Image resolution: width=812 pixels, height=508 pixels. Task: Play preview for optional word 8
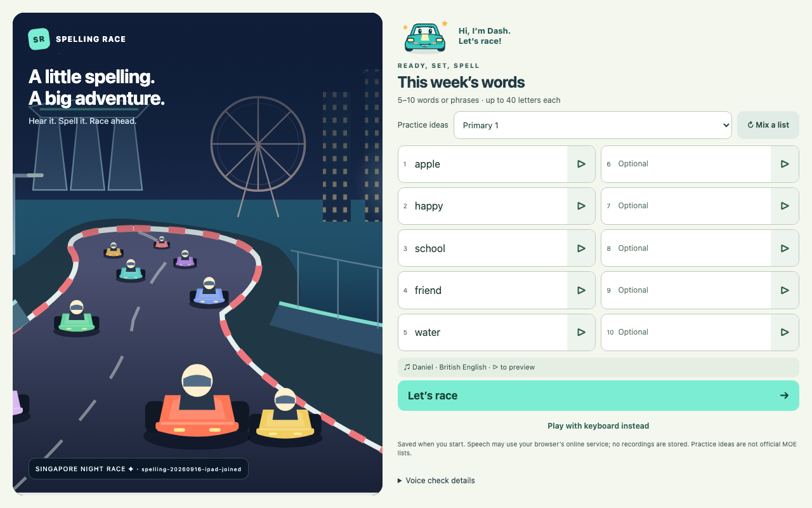point(785,248)
